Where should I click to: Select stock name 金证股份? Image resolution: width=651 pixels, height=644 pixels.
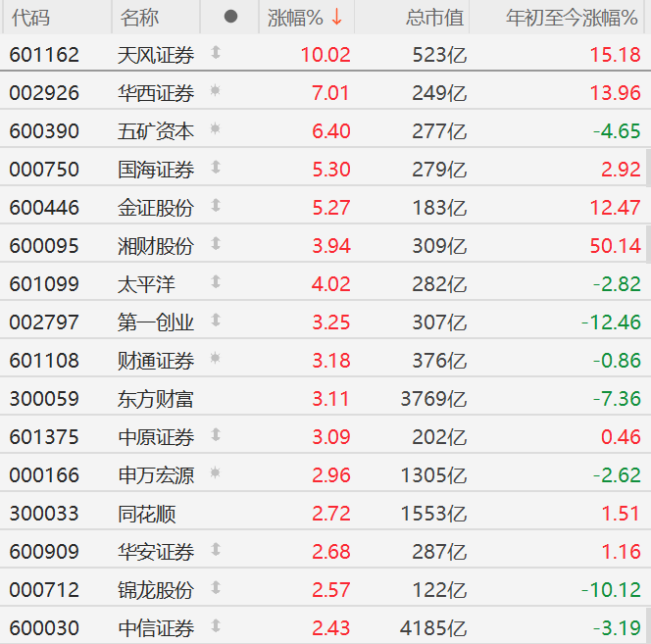[x=156, y=208]
